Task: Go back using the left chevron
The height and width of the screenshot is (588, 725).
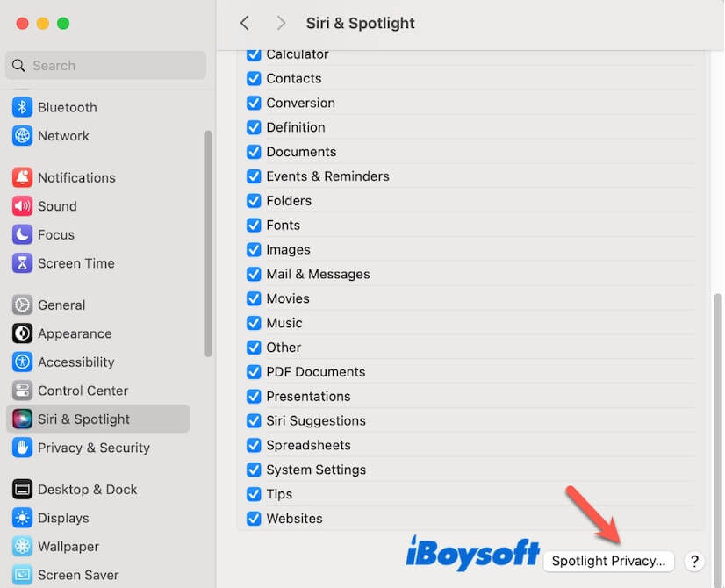Action: tap(245, 23)
